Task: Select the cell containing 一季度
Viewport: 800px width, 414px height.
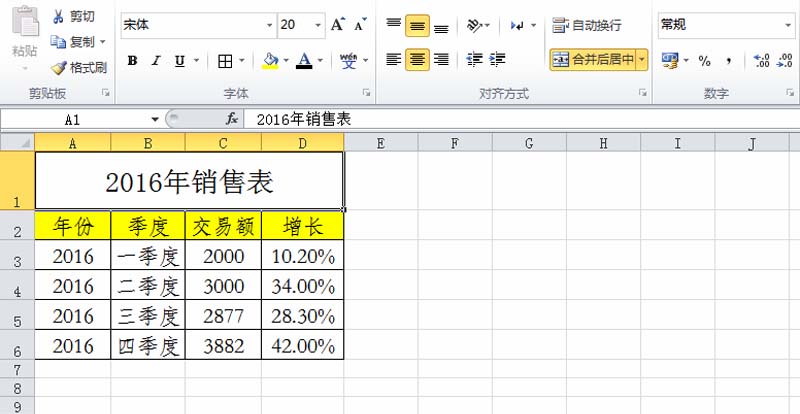Action: click(148, 255)
